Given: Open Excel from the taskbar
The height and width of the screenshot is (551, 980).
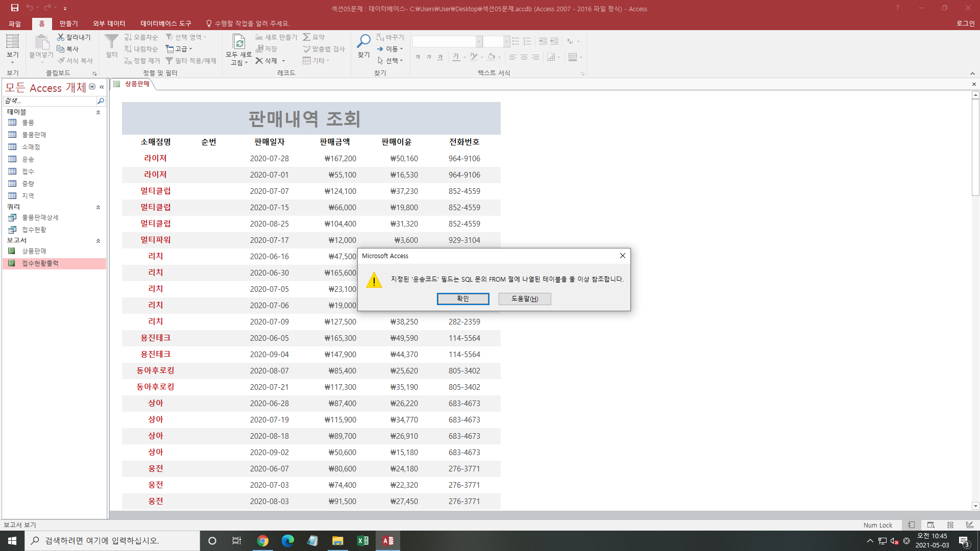Looking at the screenshot, I should pyautogui.click(x=362, y=541).
